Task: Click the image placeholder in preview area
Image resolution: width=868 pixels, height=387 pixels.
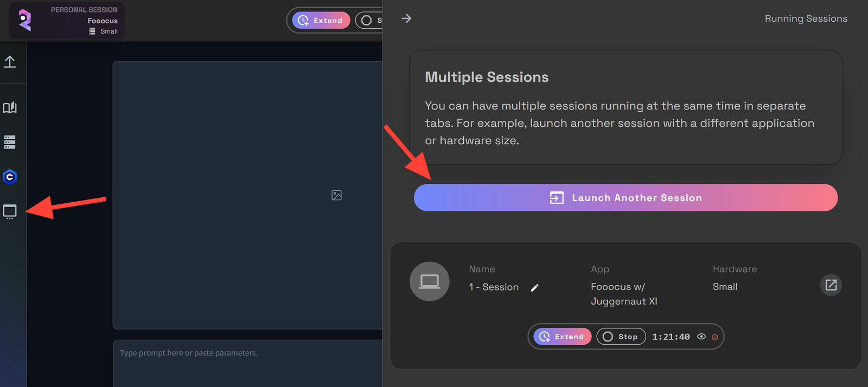Action: [x=336, y=195]
